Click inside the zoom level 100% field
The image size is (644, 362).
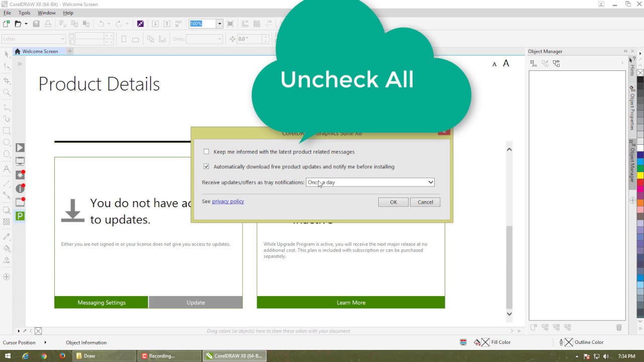point(202,24)
